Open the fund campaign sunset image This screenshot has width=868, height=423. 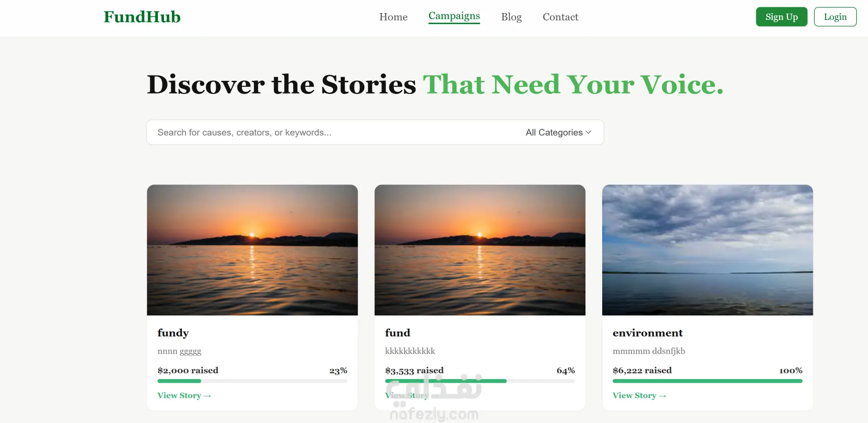[480, 250]
